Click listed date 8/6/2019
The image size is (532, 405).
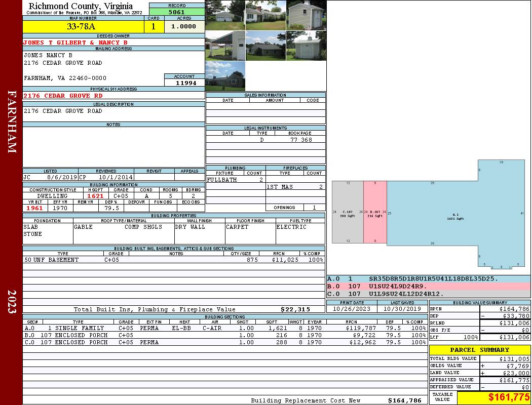(62, 177)
